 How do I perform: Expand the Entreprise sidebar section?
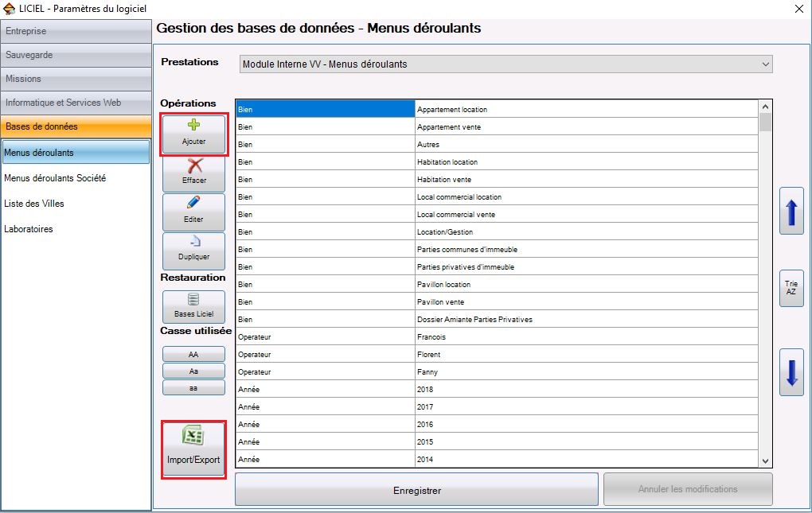click(76, 31)
